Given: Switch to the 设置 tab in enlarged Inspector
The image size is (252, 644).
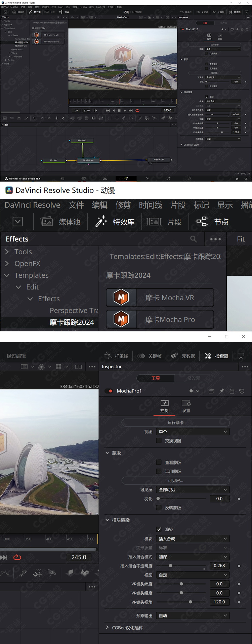Looking at the screenshot, I should coord(186,406).
